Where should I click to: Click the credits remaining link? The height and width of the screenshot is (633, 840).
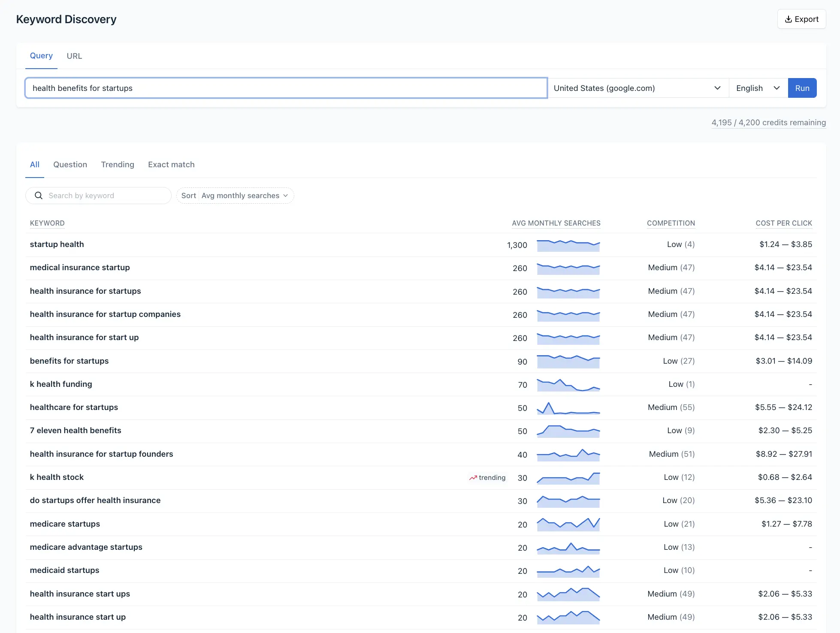(768, 123)
